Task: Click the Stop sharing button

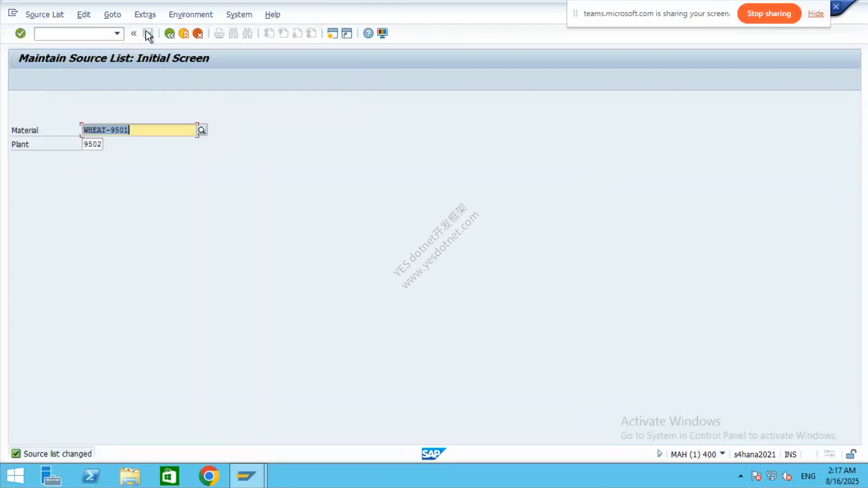Action: click(x=769, y=14)
